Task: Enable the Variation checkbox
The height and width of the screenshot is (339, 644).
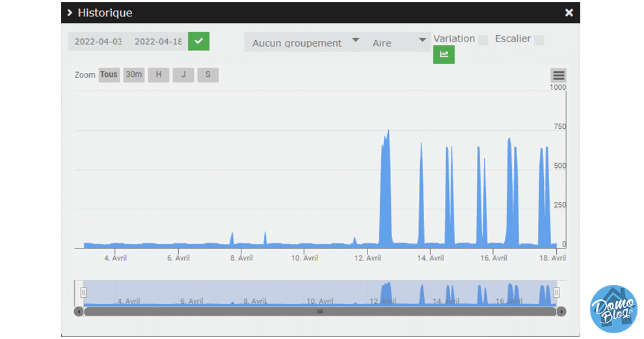Action: point(483,40)
